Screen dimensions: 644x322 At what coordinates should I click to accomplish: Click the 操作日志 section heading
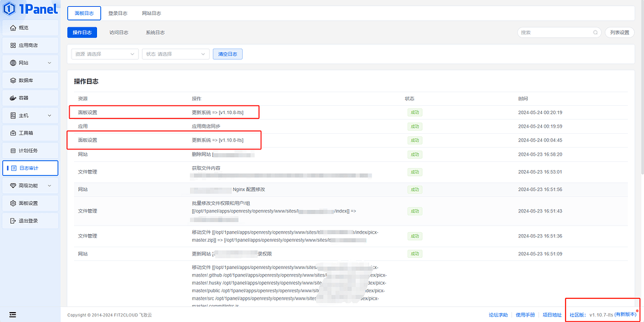pos(86,82)
